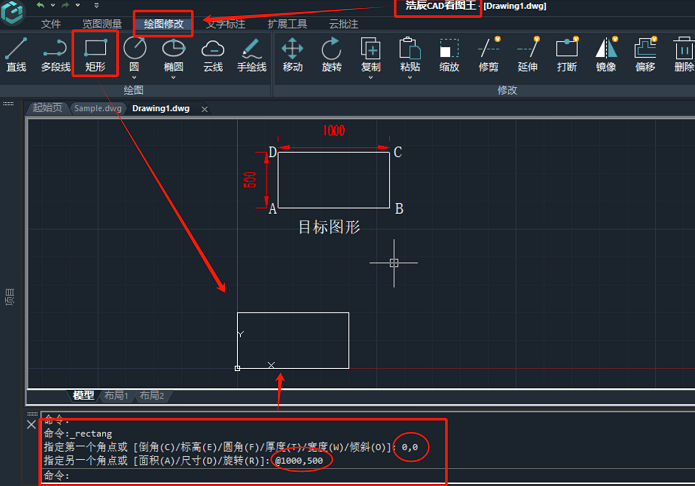Activate the 手绘线 (Freehand) tool
Image resolution: width=695 pixels, height=486 pixels.
tap(251, 54)
